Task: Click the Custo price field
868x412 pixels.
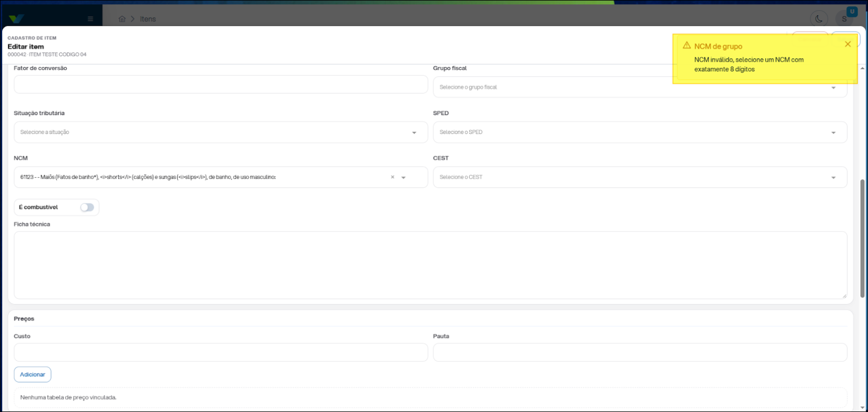Action: (221, 352)
